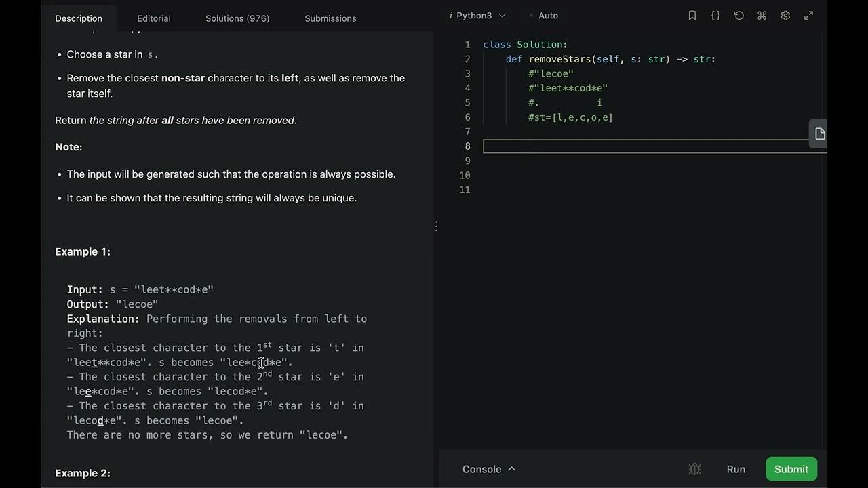Go to the Submissions tab

(x=330, y=18)
